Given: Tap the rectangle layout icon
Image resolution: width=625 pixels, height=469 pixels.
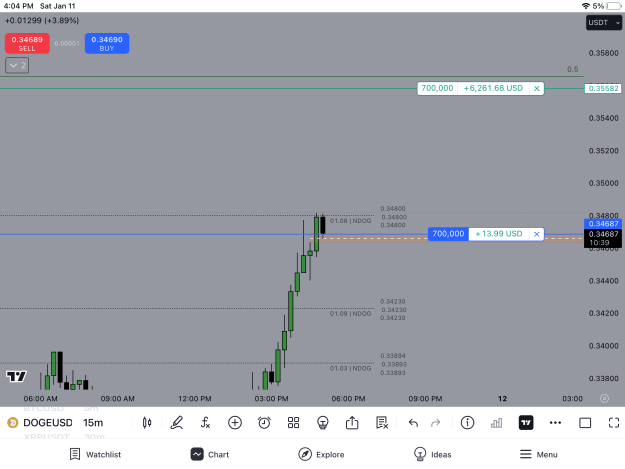Looking at the screenshot, I should click(x=585, y=423).
